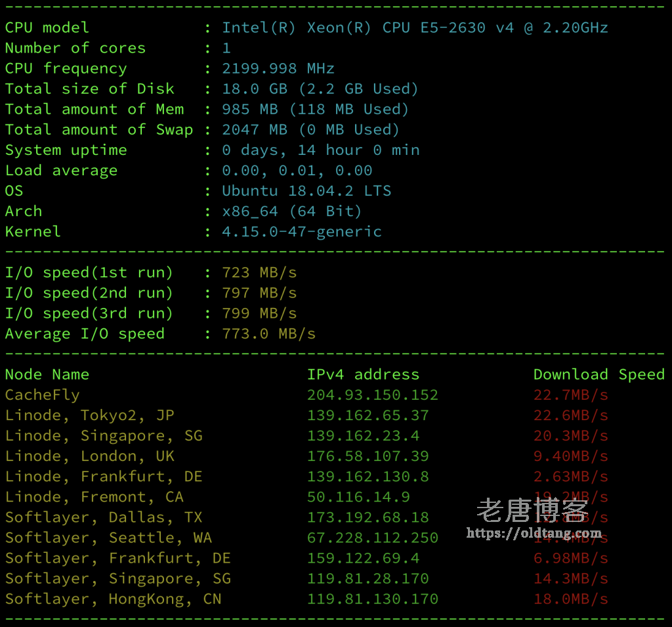Screen dimensions: 672x627
Task: Click the Download Speed column header
Action: pyautogui.click(x=598, y=374)
